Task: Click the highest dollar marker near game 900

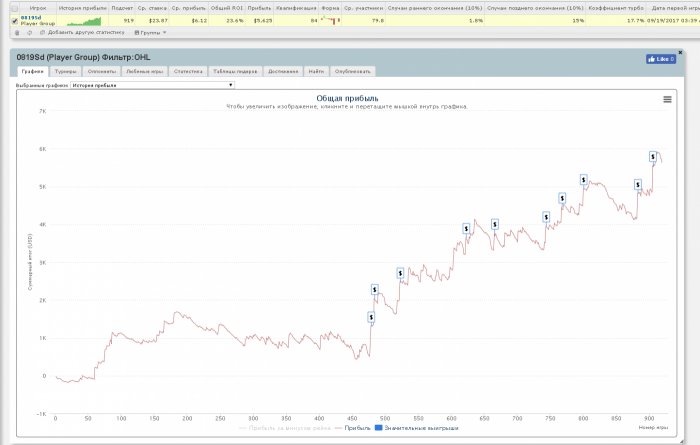Action: click(653, 156)
